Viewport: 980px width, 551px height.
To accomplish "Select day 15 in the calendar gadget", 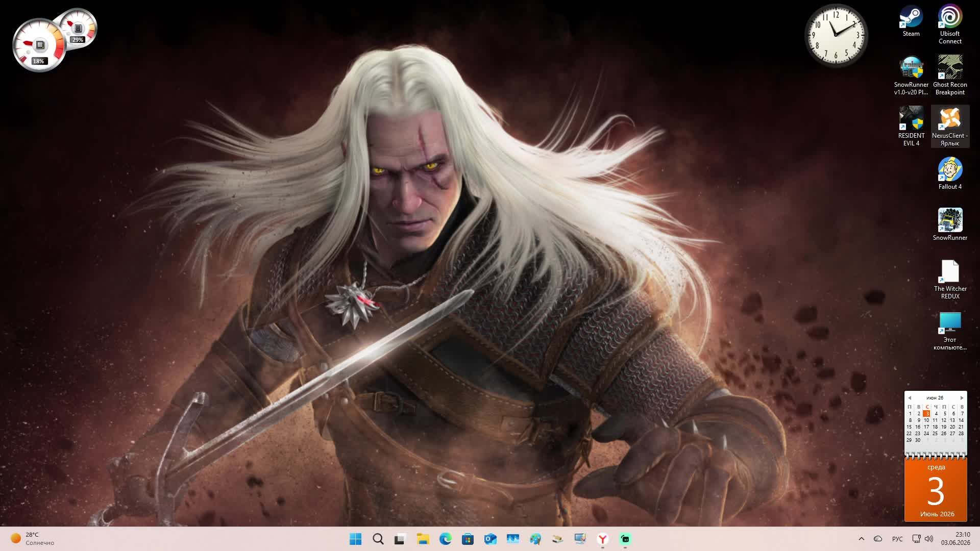I will 909,427.
